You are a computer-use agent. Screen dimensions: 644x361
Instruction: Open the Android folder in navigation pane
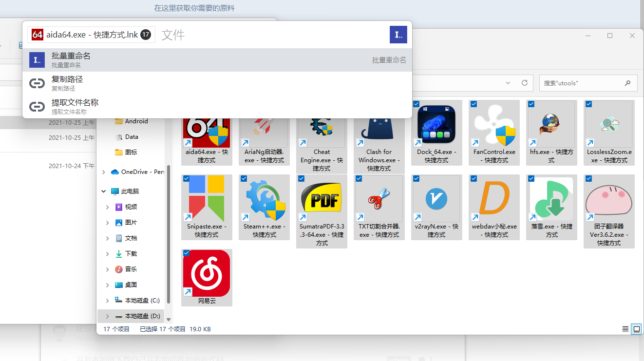coord(132,121)
